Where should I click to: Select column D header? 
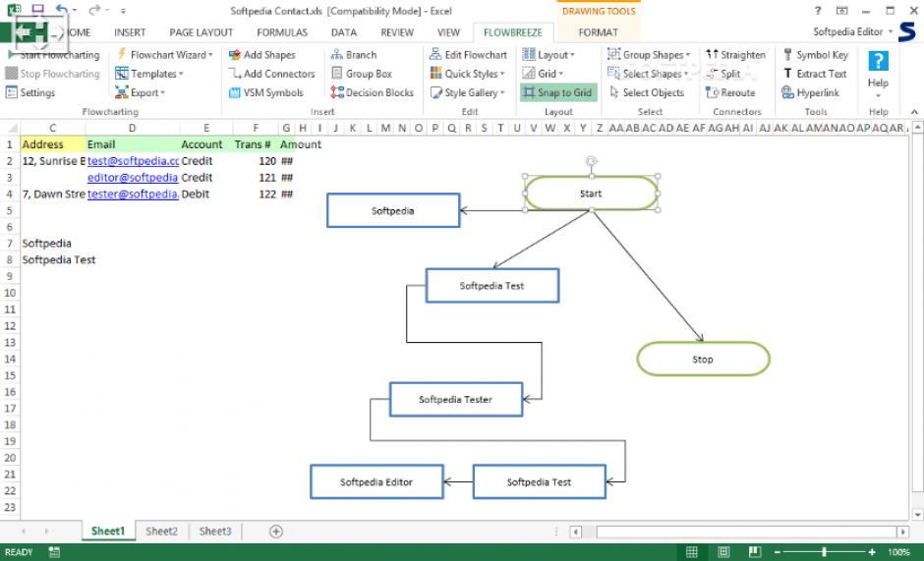click(132, 128)
